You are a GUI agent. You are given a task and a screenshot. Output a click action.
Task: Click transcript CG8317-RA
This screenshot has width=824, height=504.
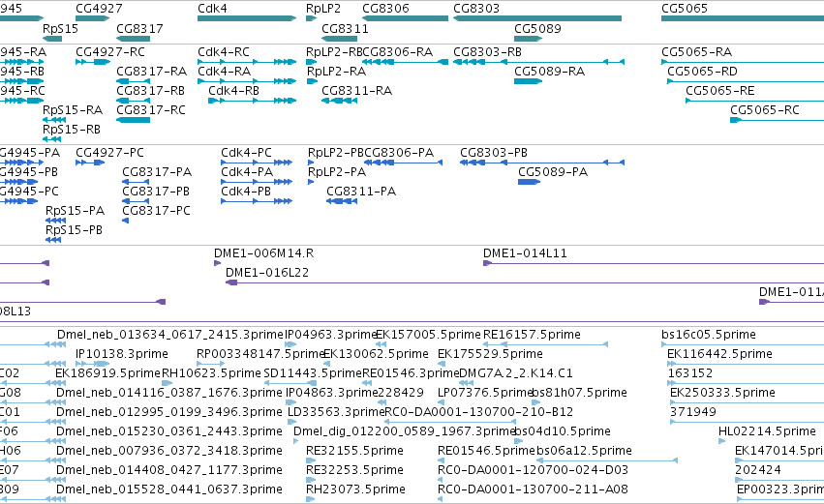click(x=151, y=72)
